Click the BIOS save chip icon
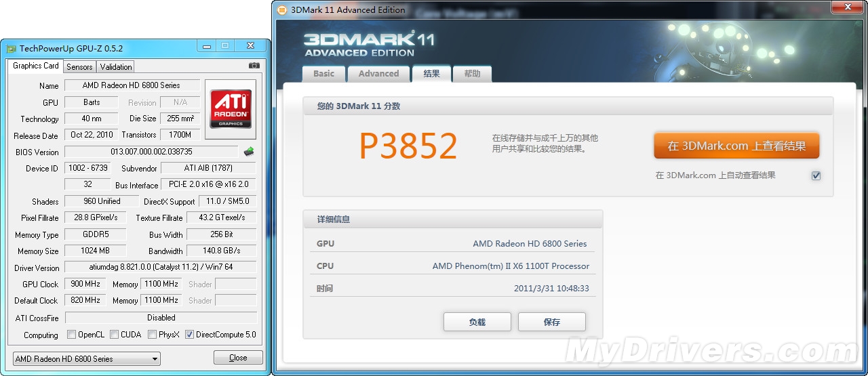The width and height of the screenshot is (868, 376). pos(249,152)
